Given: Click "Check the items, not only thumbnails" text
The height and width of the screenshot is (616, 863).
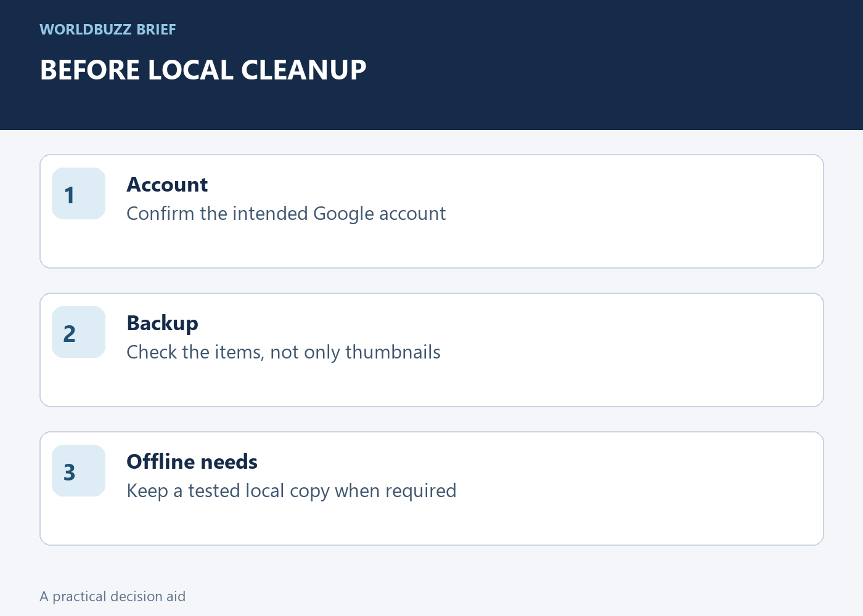Looking at the screenshot, I should click(x=284, y=352).
